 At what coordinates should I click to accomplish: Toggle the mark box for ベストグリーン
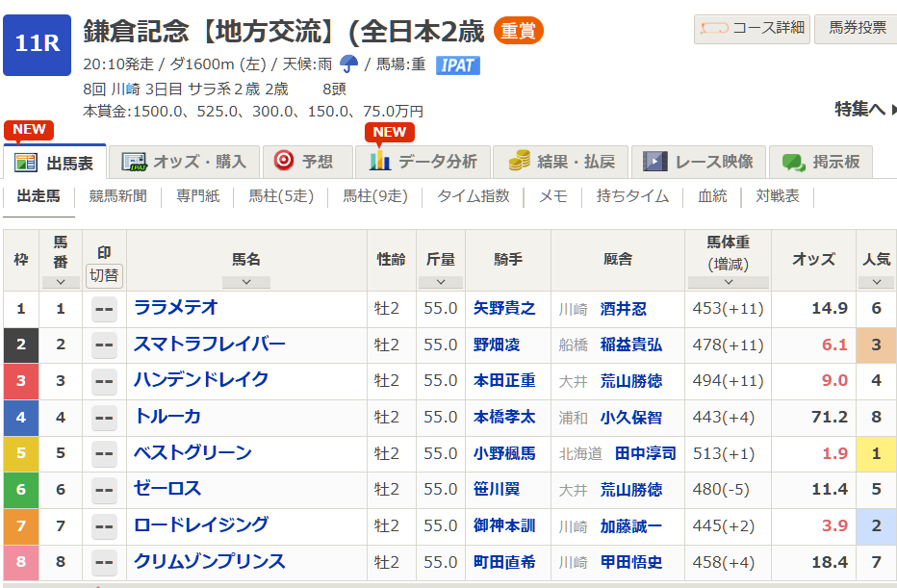point(104,453)
